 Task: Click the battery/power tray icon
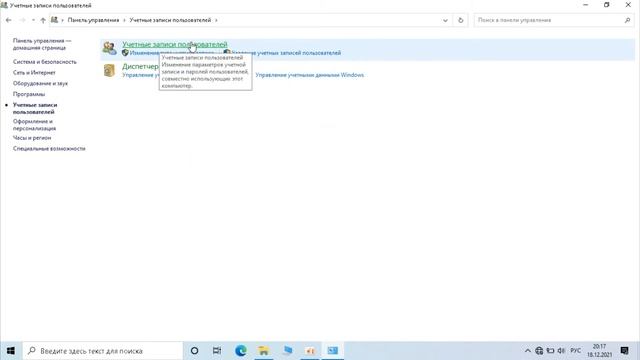pos(550,351)
